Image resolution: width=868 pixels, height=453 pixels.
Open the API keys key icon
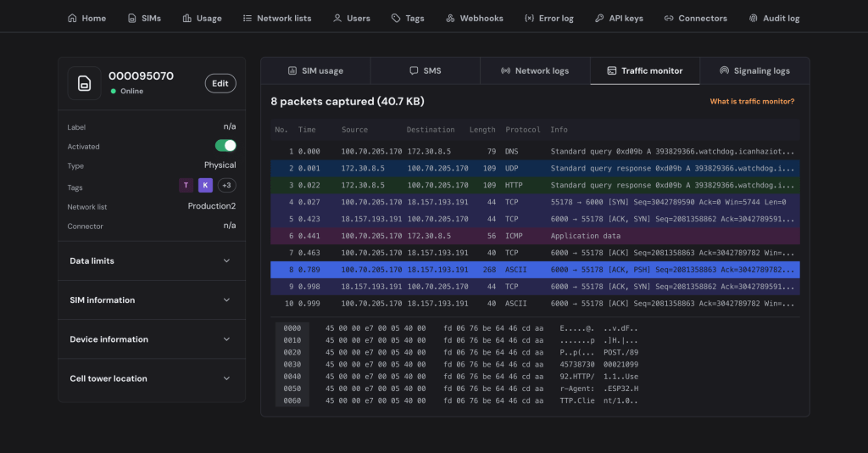599,19
